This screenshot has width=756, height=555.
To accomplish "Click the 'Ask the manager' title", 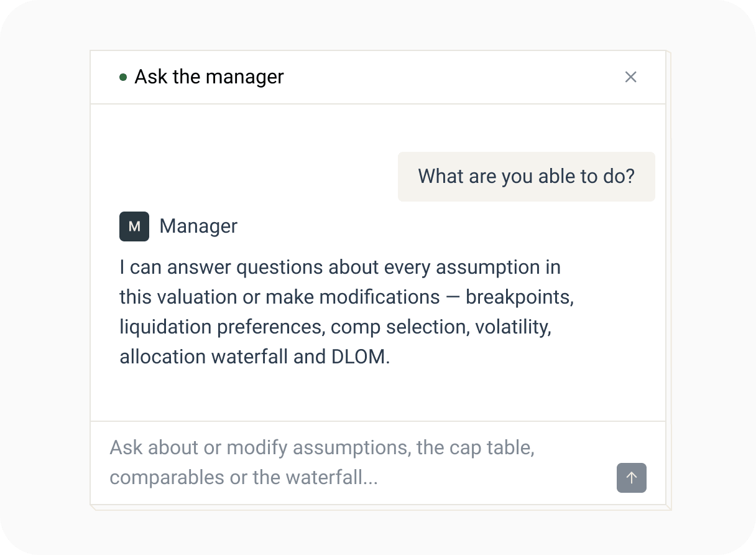I will point(209,77).
